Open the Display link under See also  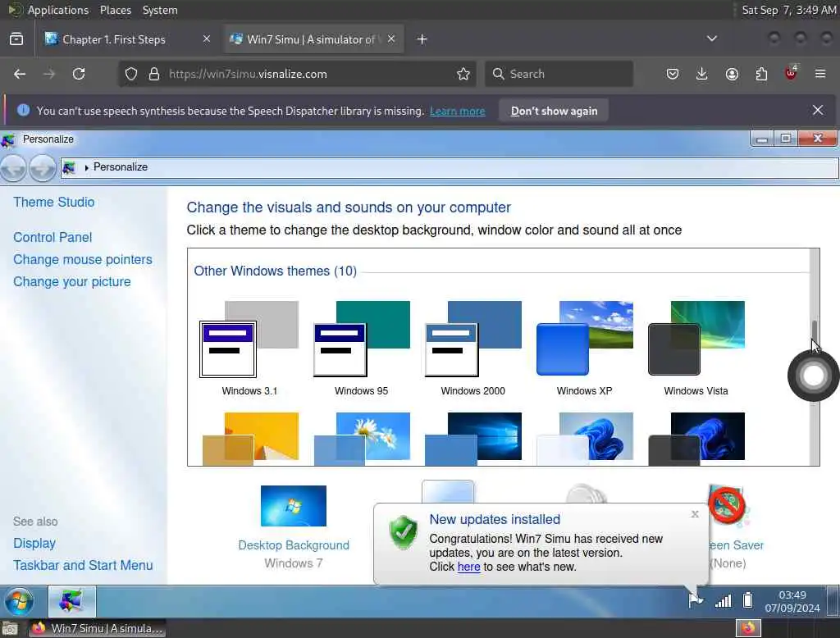click(34, 543)
